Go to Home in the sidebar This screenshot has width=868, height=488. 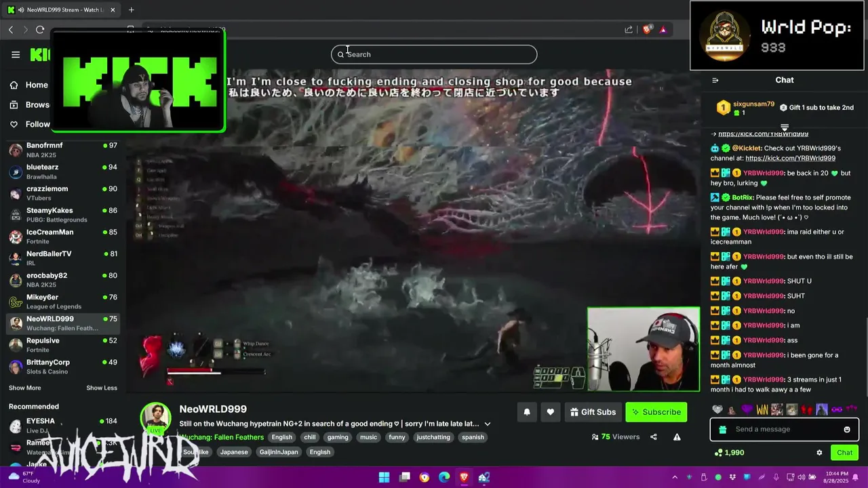(x=30, y=85)
